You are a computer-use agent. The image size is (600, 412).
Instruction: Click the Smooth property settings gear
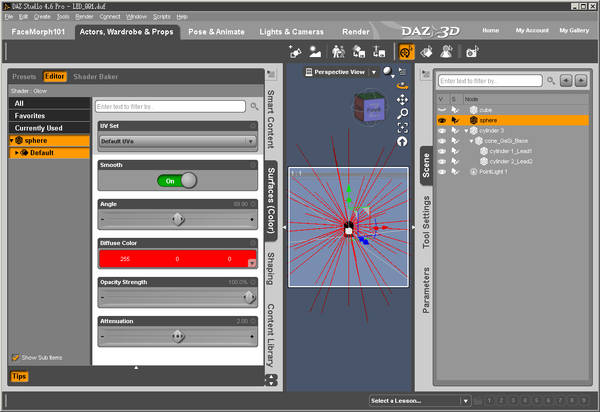click(x=253, y=165)
